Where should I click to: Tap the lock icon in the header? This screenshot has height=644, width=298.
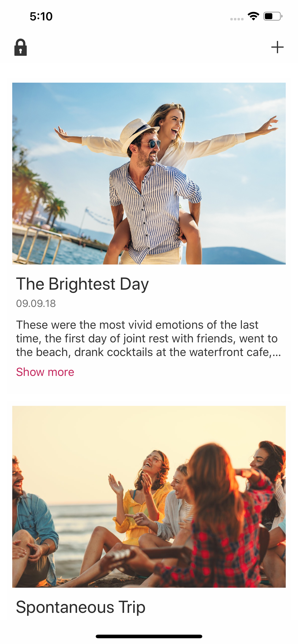click(21, 47)
